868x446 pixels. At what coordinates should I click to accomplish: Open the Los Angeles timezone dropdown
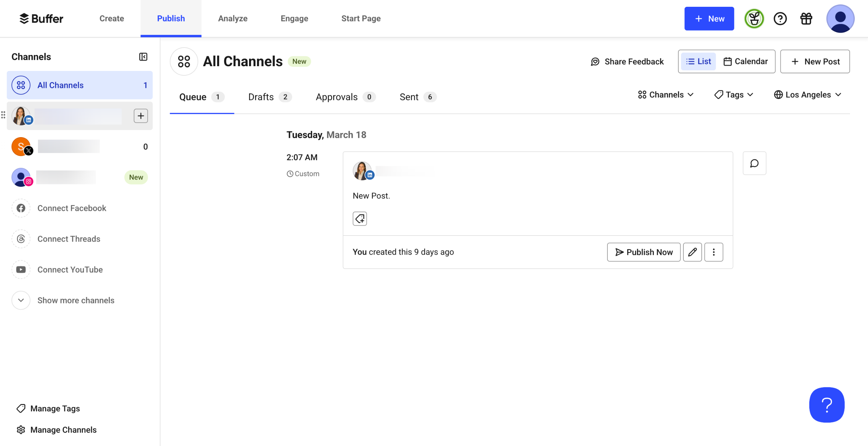[808, 95]
